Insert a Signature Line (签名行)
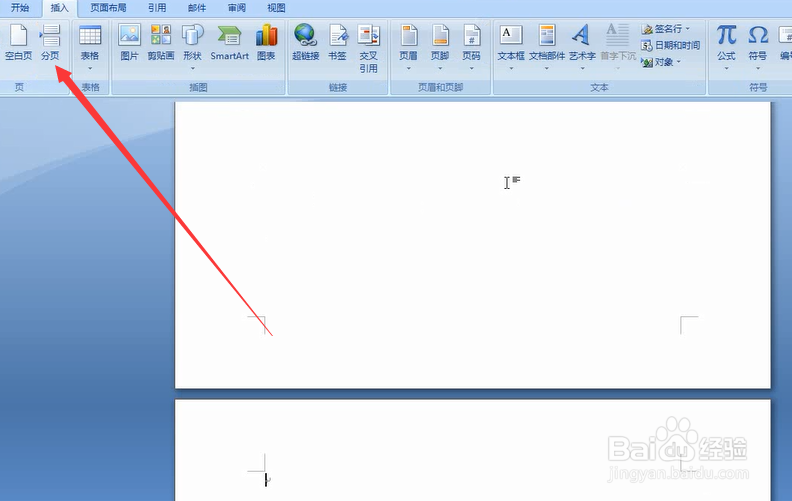792x501 pixels. click(666, 29)
